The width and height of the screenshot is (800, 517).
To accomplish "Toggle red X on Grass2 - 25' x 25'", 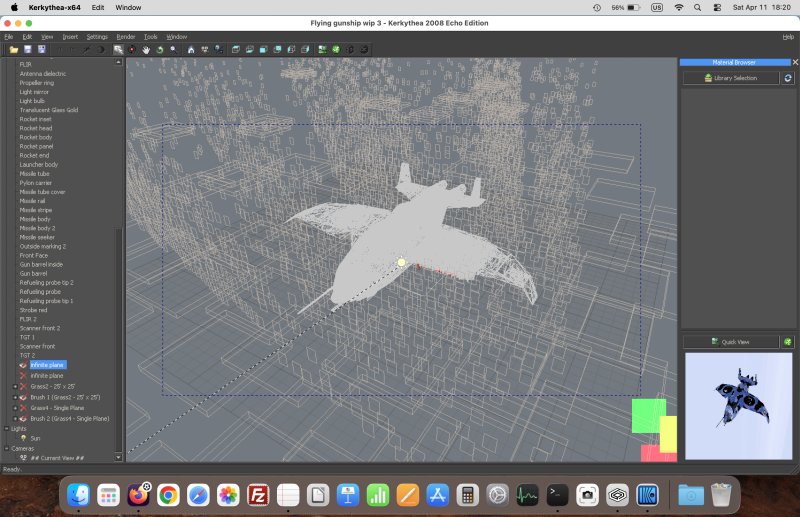I will pos(23,386).
